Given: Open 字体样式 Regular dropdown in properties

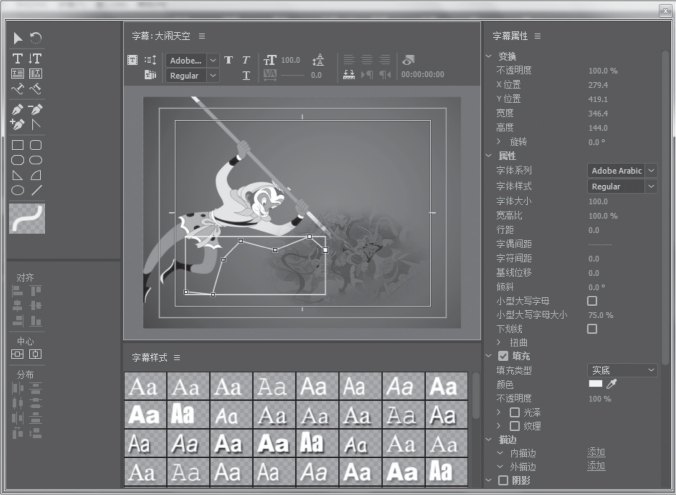Looking at the screenshot, I should 622,186.
